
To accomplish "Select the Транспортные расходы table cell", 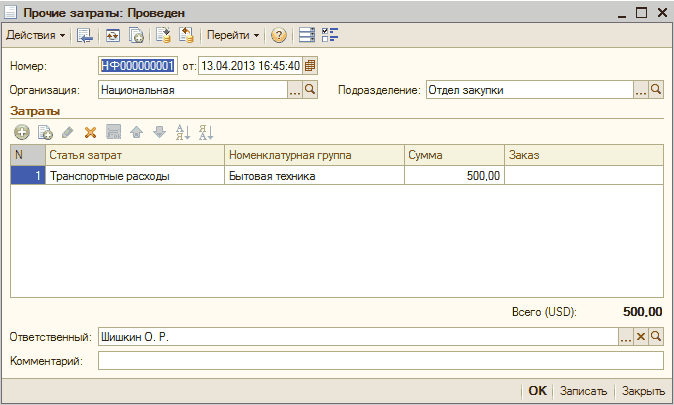I will click(134, 175).
